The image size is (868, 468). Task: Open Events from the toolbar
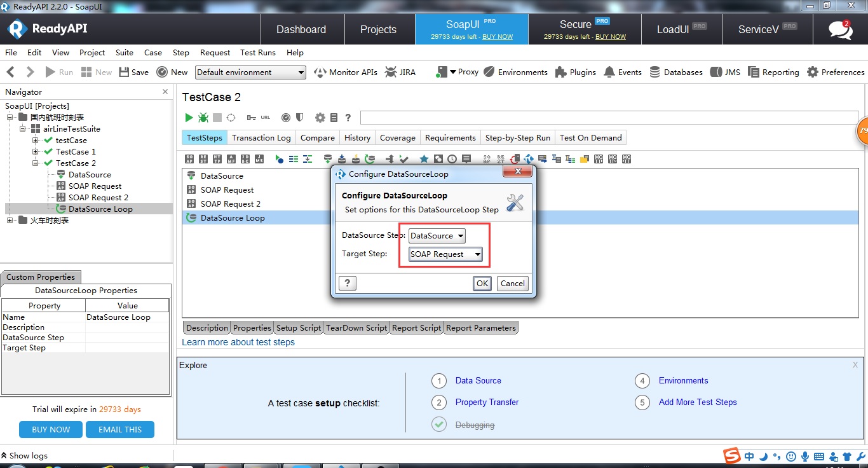(x=623, y=72)
